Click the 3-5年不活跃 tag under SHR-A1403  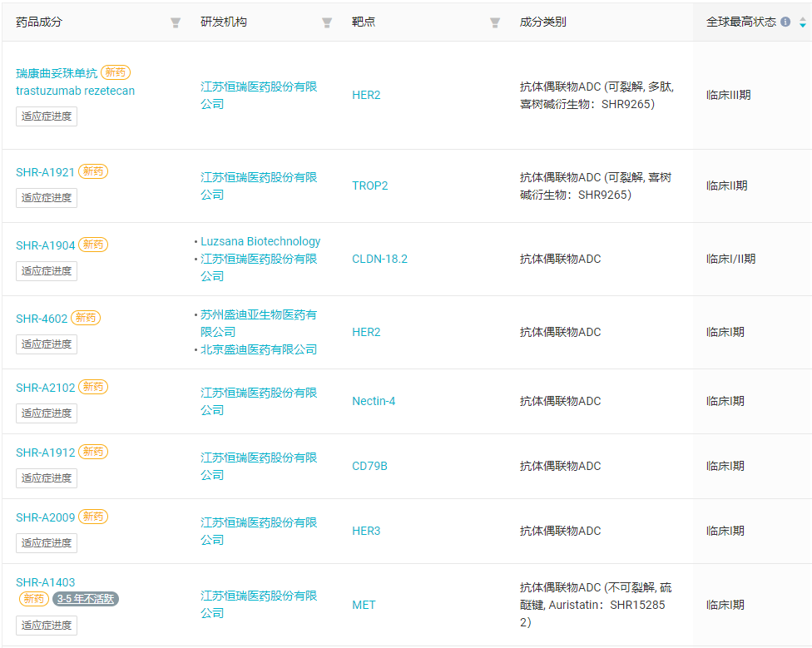(x=86, y=599)
